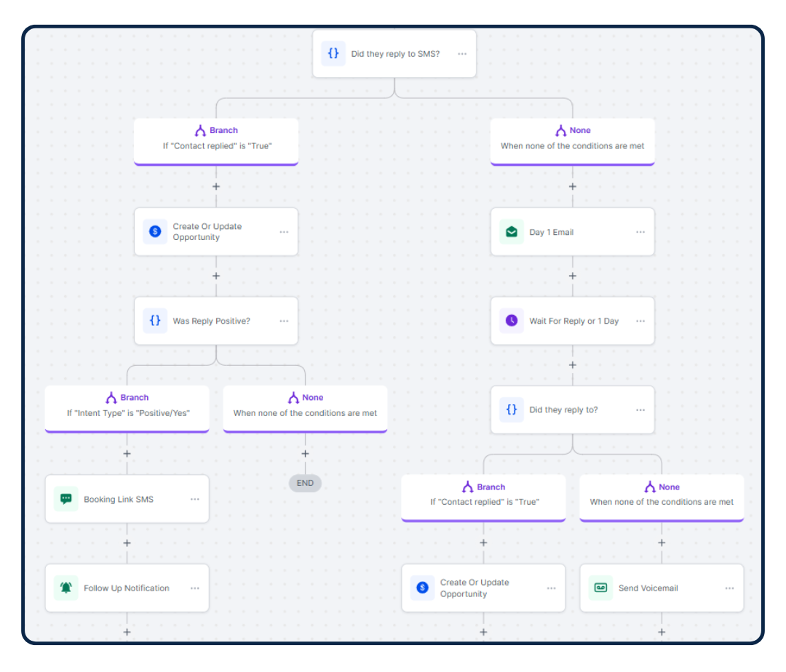Open the three-dot menu on 'Did they reply to SMS?'

462,54
